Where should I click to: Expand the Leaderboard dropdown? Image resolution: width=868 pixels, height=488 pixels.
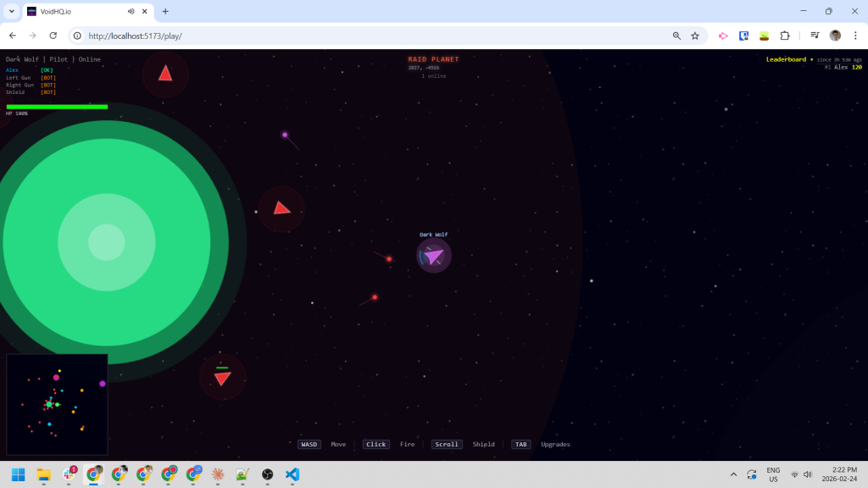[788, 59]
